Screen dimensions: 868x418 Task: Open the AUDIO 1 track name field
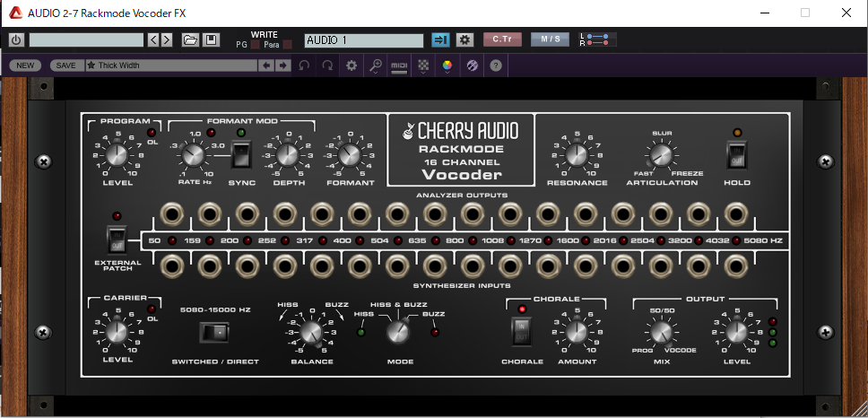(x=364, y=39)
